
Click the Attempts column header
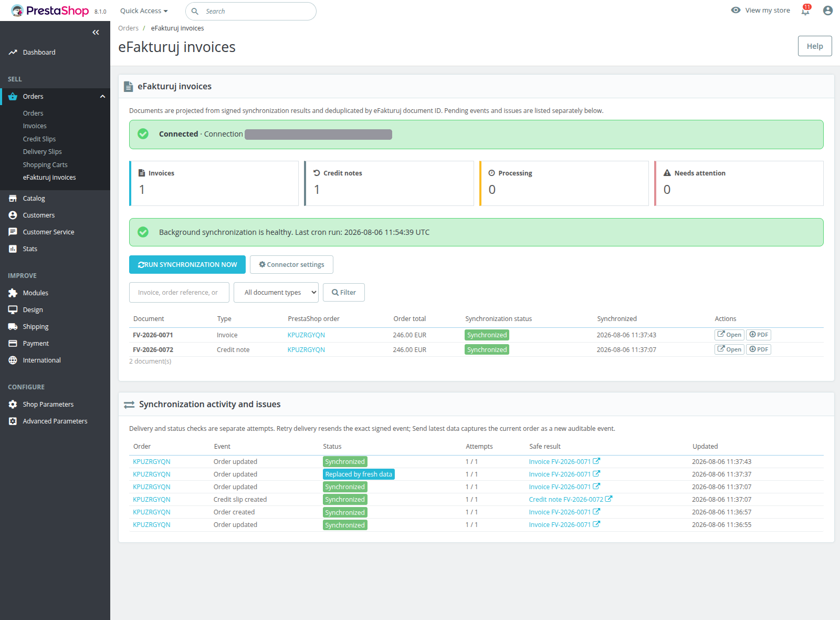[x=479, y=447]
